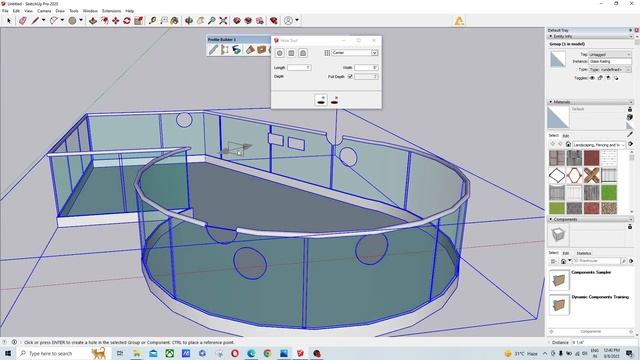Viewport: 640px width, 360px height.
Task: Switch to Components Statistics tab
Action: tap(584, 253)
